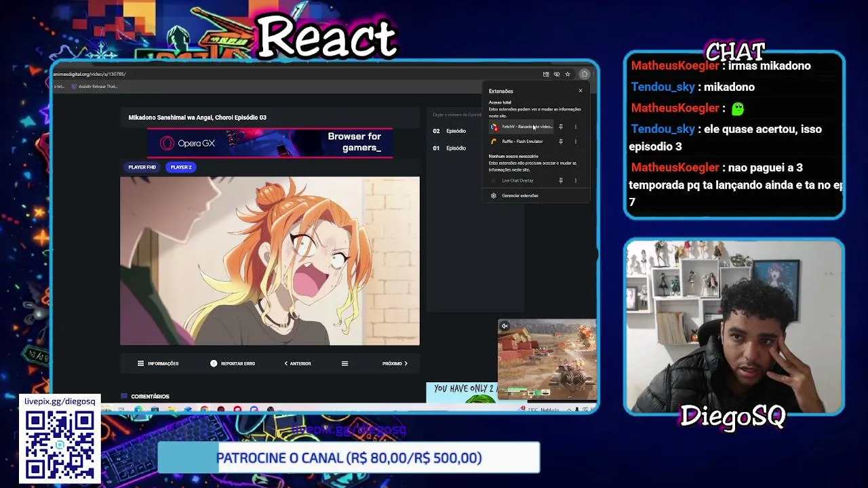Click the address bar URL animesdigital.org
The height and width of the screenshot is (488, 868).
tap(90, 74)
